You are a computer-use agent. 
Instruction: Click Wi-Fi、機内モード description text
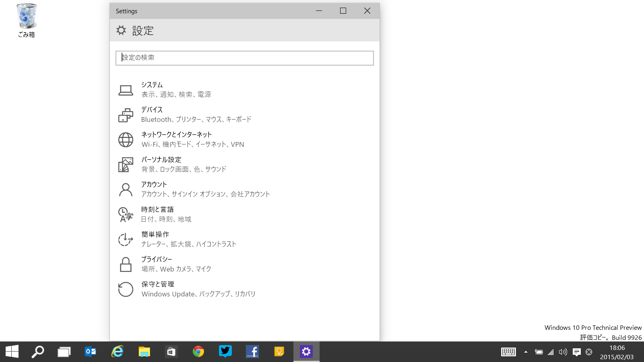pyautogui.click(x=193, y=144)
